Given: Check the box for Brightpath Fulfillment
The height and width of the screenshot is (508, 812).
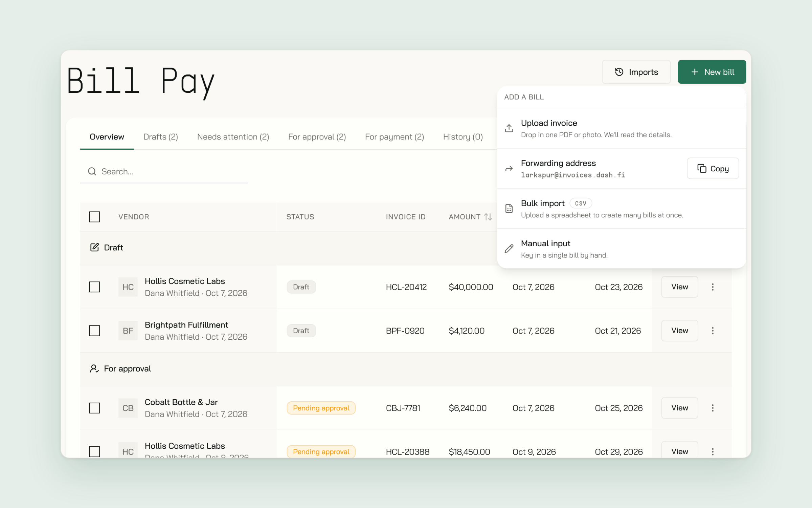Looking at the screenshot, I should pos(94,331).
